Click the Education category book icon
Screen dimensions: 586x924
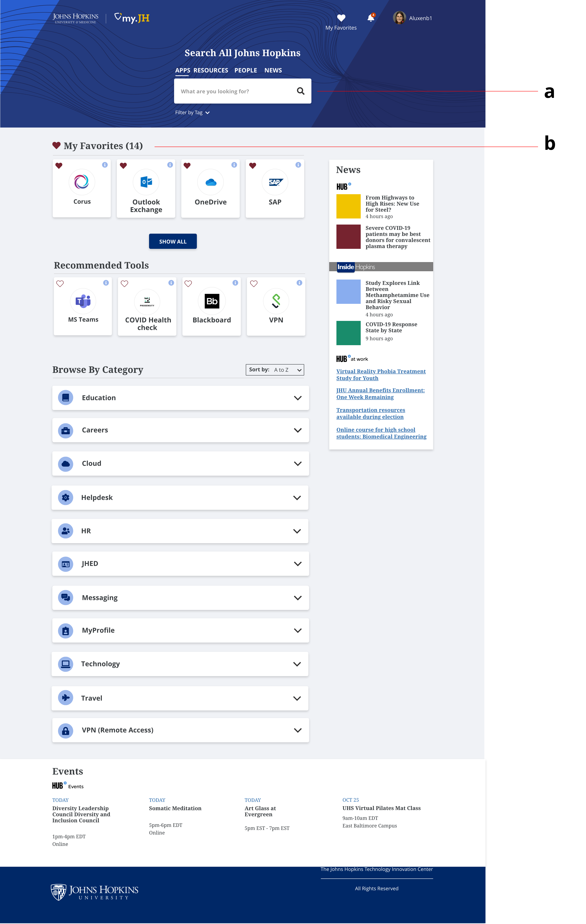66,397
